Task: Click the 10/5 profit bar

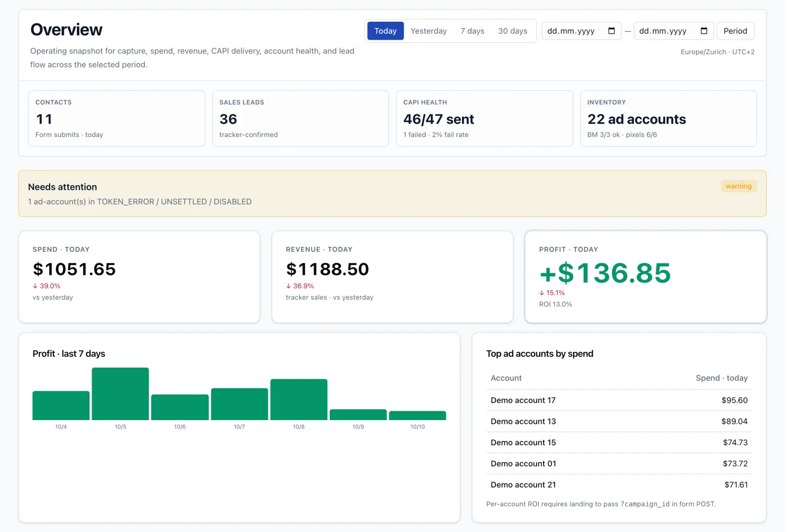Action: 120,394
